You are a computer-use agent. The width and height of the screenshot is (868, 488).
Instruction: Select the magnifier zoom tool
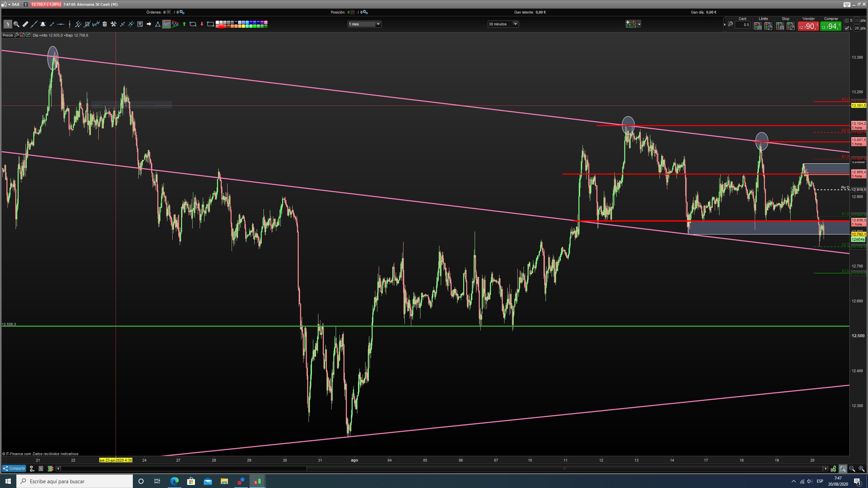point(16,24)
